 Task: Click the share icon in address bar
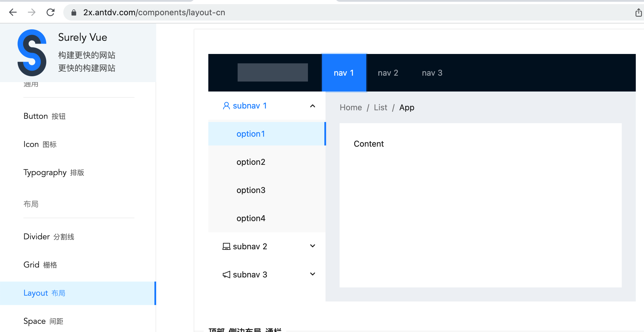638,12
